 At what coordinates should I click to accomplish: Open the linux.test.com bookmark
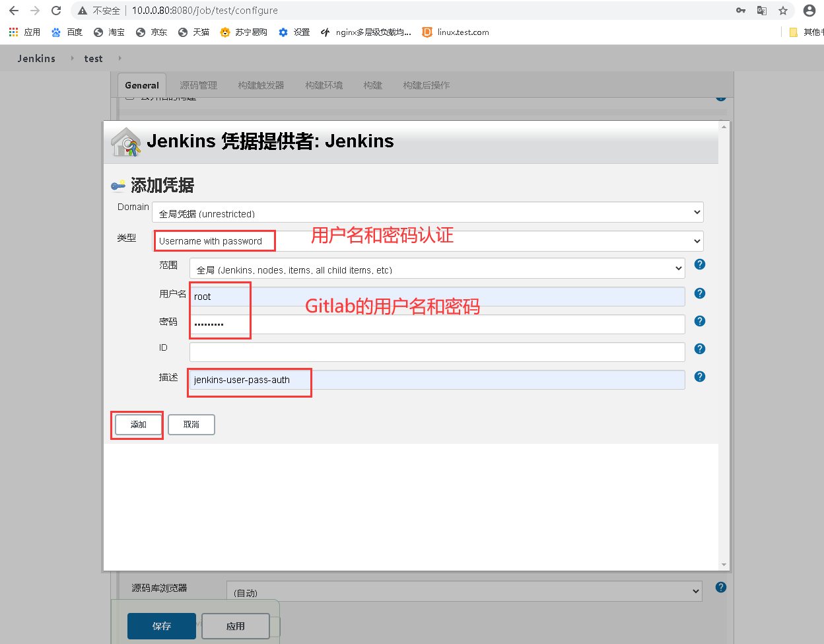[456, 32]
